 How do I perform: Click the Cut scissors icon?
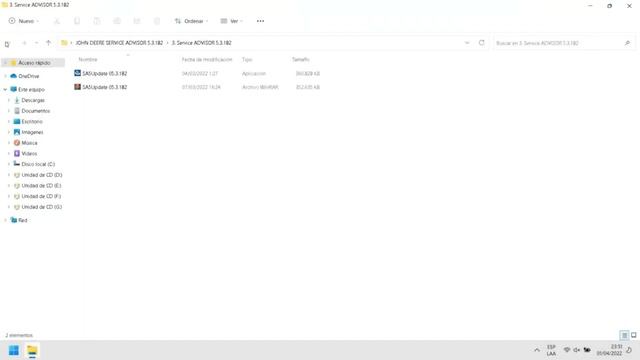click(x=57, y=21)
